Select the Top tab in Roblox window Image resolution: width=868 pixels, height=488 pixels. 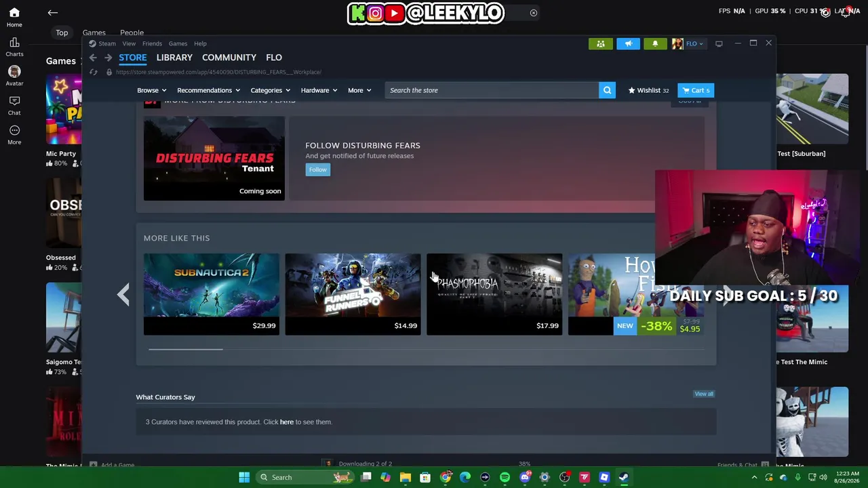[x=62, y=33]
